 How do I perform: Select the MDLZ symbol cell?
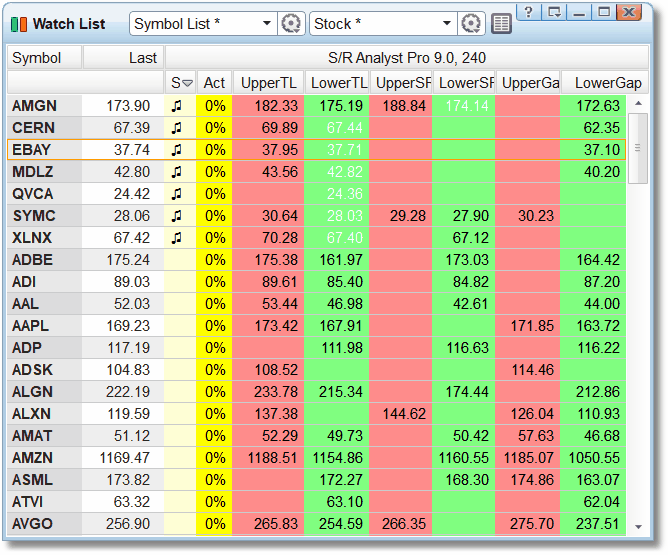point(44,172)
